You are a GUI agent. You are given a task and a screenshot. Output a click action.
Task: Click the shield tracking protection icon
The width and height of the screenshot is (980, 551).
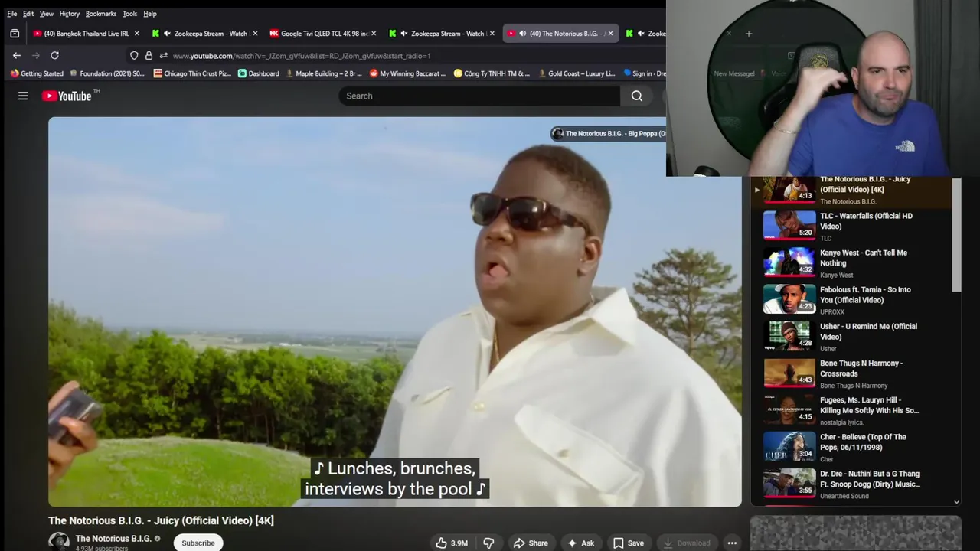pos(134,55)
